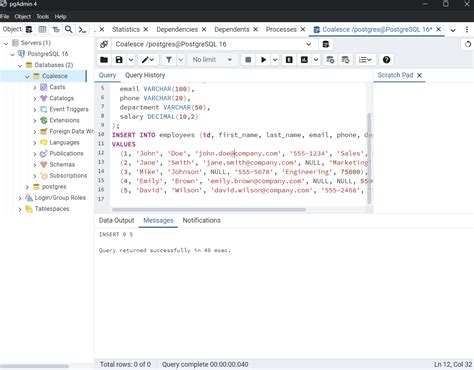Close the Coalesce query tool tab

pyautogui.click(x=439, y=29)
